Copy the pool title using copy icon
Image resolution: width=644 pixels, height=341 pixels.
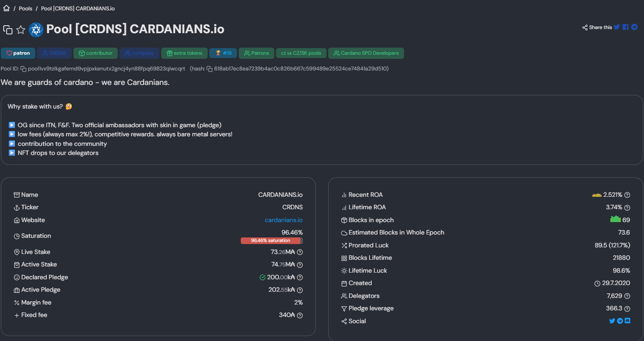pyautogui.click(x=8, y=30)
